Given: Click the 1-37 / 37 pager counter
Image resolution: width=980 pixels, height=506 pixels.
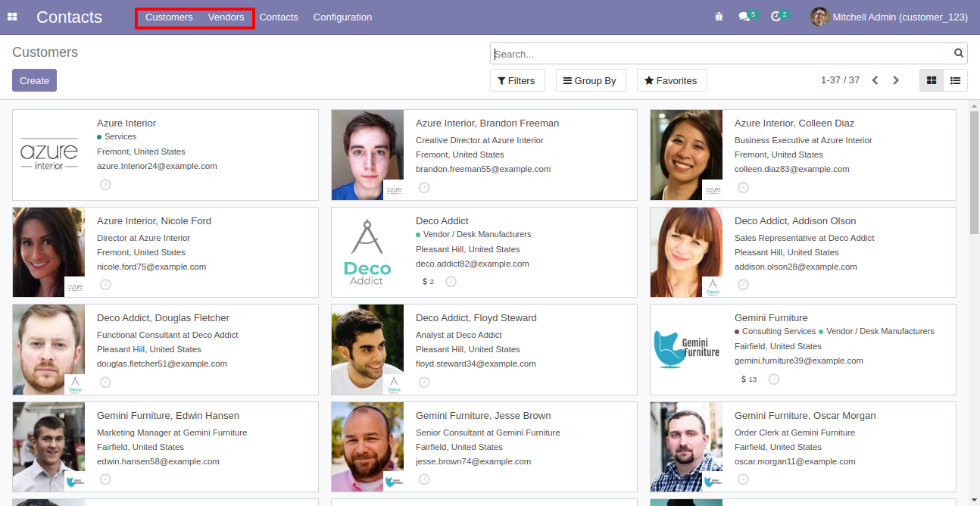Looking at the screenshot, I should (840, 80).
